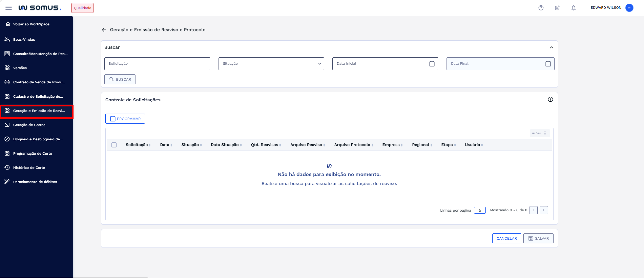Select Histórico de Corte menu item

[x=29, y=168]
